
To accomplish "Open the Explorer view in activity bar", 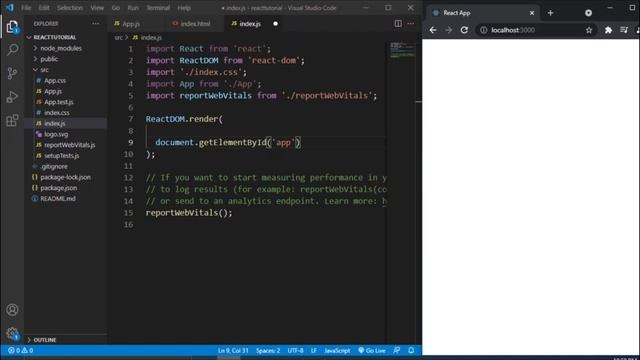I will (12, 27).
